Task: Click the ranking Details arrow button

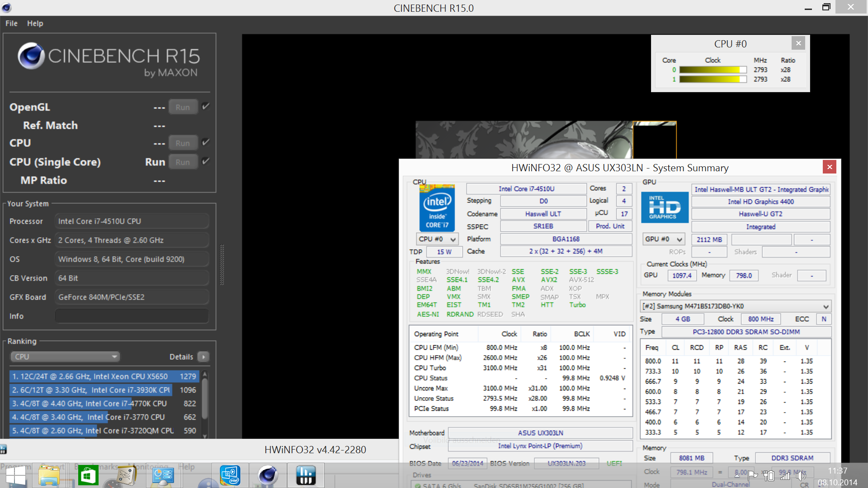Action: pos(203,357)
